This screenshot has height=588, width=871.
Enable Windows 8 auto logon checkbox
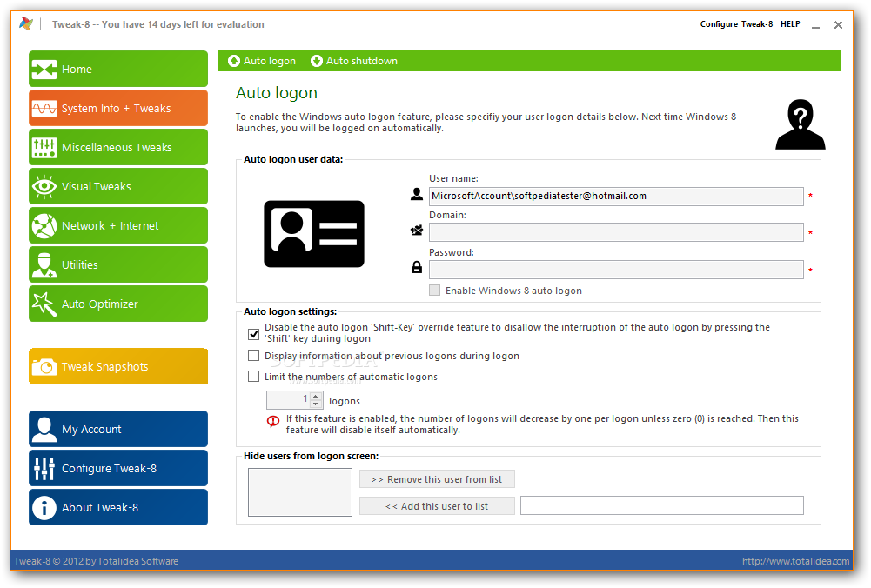434,291
